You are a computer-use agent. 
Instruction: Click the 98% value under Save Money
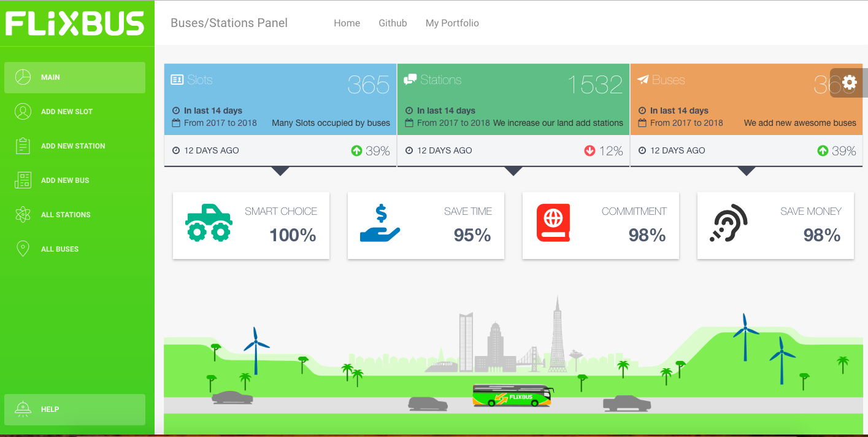point(822,235)
